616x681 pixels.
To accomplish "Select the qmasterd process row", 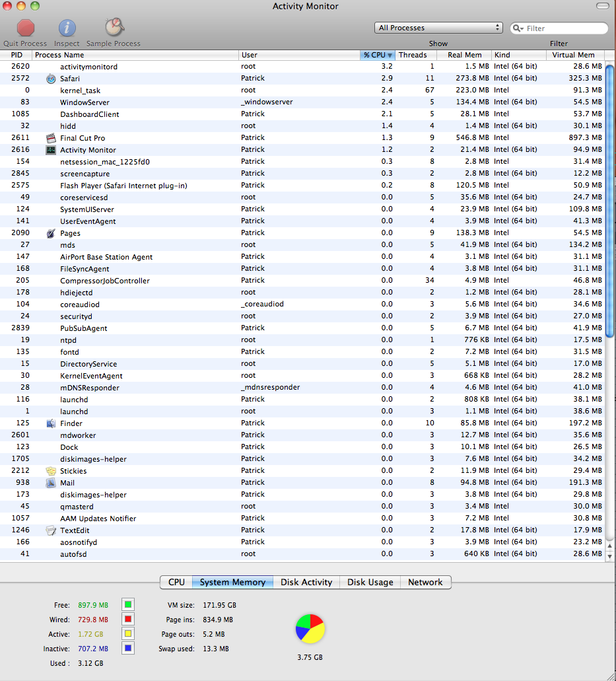I will coord(302,507).
